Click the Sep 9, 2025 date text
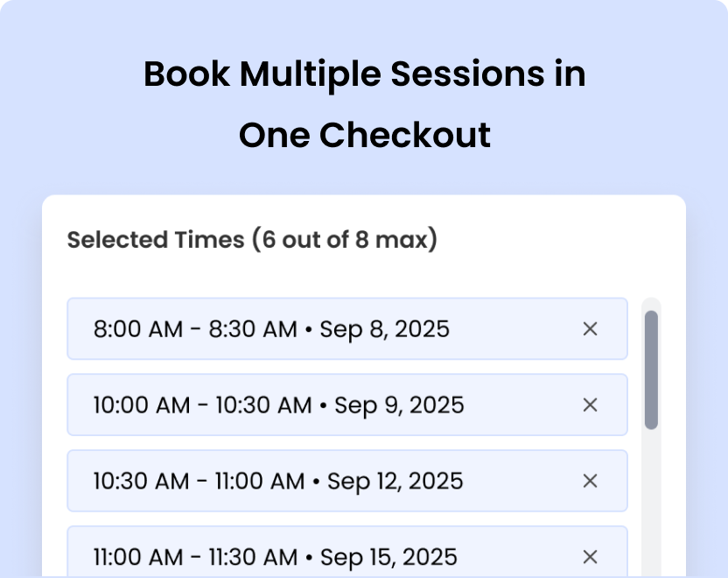Screen dimensions: 728x578 point(401,405)
